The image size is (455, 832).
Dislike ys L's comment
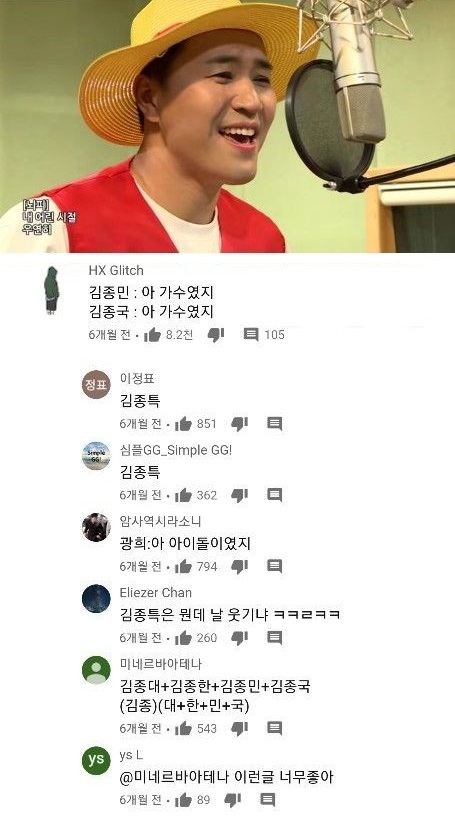point(233,800)
